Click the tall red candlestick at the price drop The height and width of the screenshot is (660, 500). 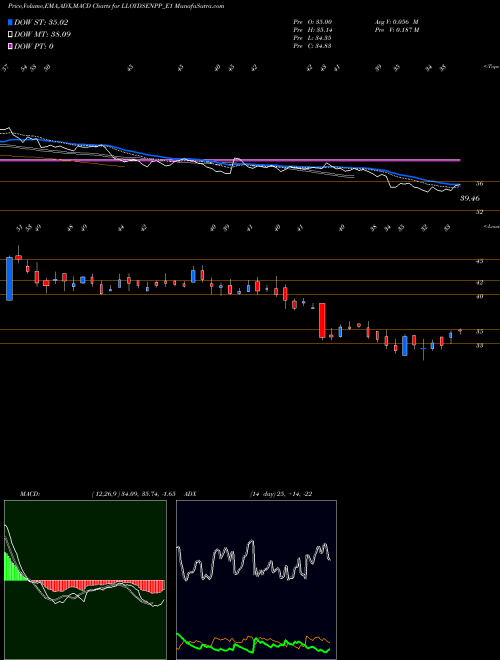[322, 320]
